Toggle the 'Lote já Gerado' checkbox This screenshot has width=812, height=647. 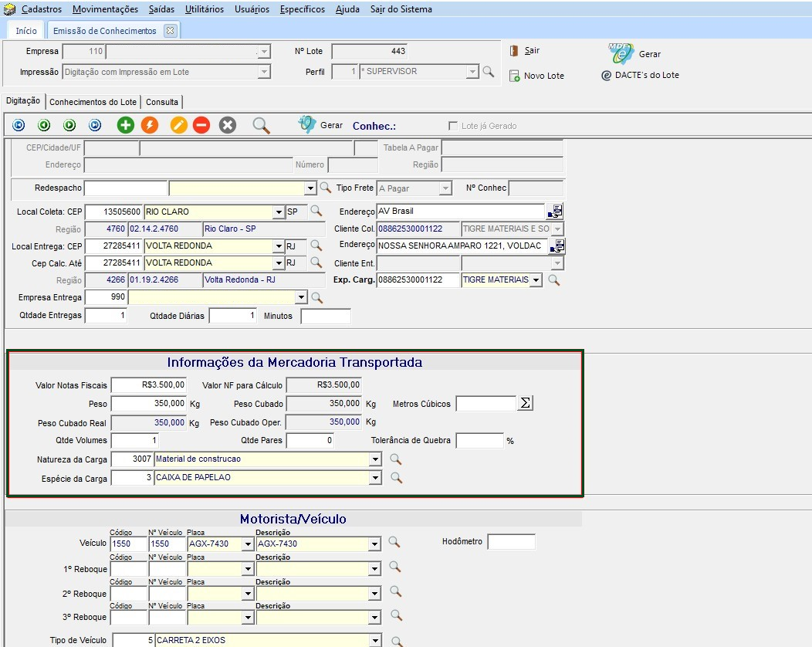point(453,126)
